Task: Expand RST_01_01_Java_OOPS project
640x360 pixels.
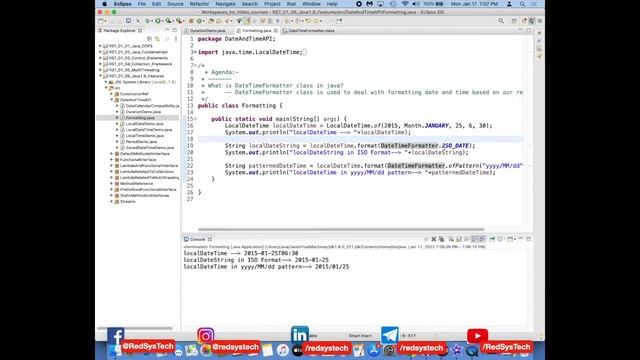Action: point(100,46)
